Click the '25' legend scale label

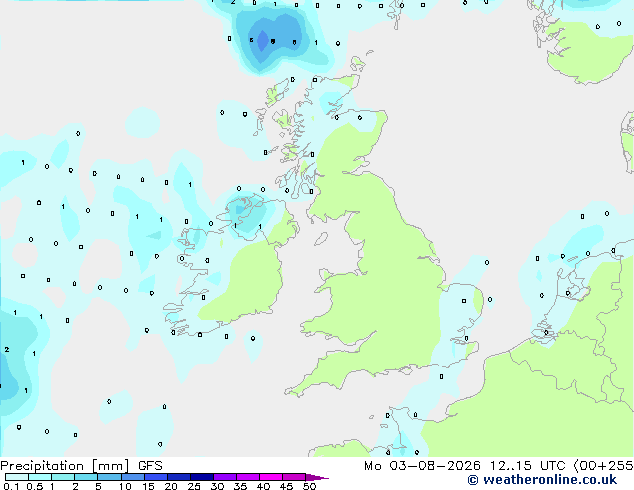click(x=194, y=486)
